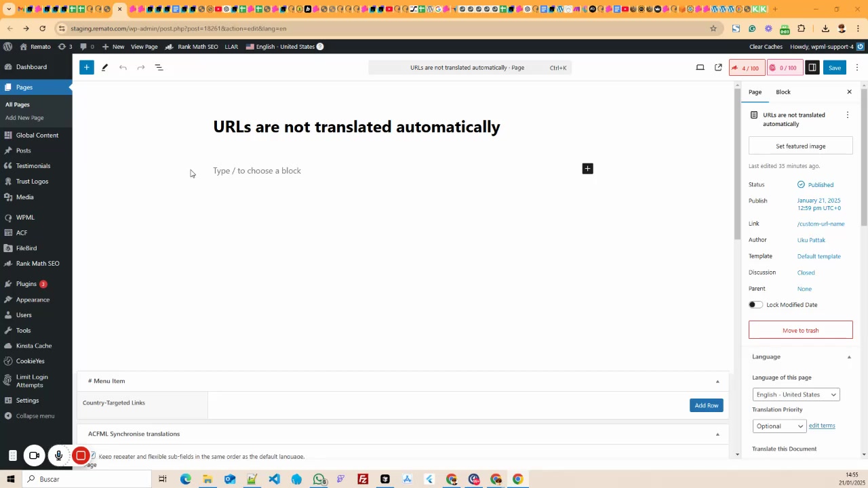Select the Tools pencil icon in toolbar
The height and width of the screenshot is (488, 868).
(104, 67)
